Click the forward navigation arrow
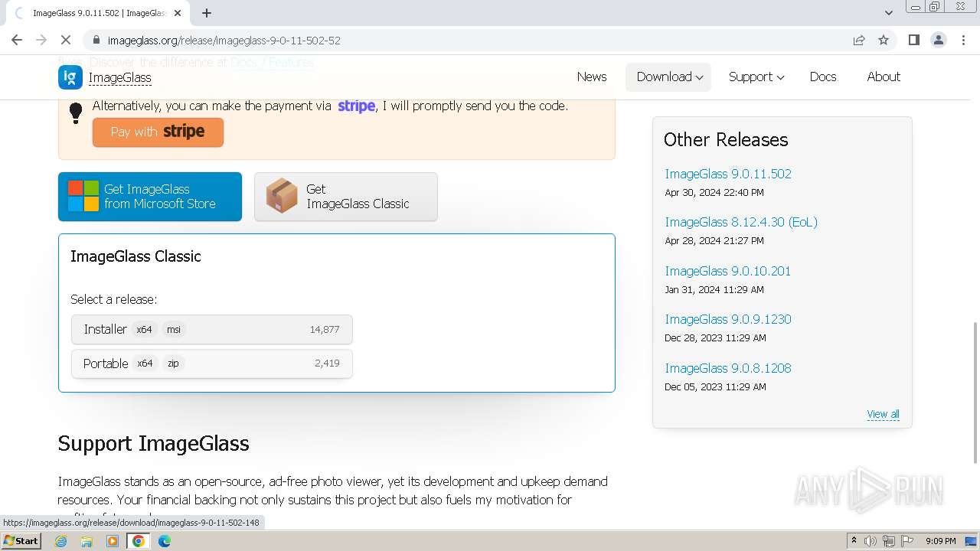980x551 pixels. coord(41,40)
